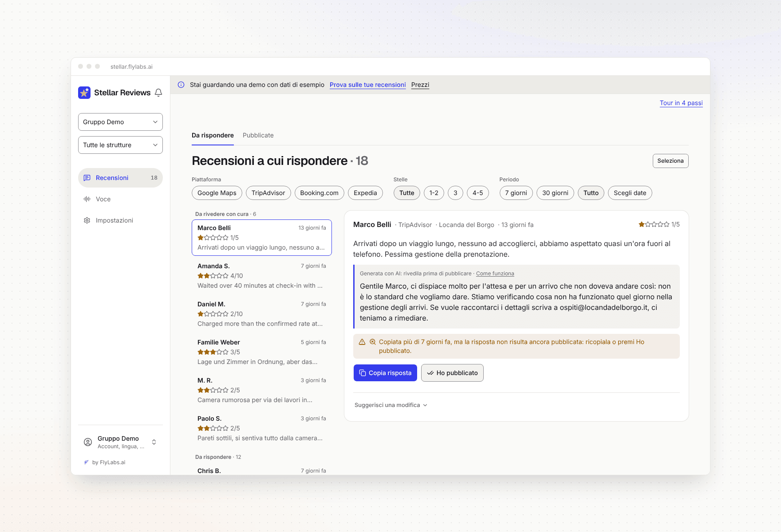Select the 30 giorni period filter
Screen dimensions: 781x532
555,193
